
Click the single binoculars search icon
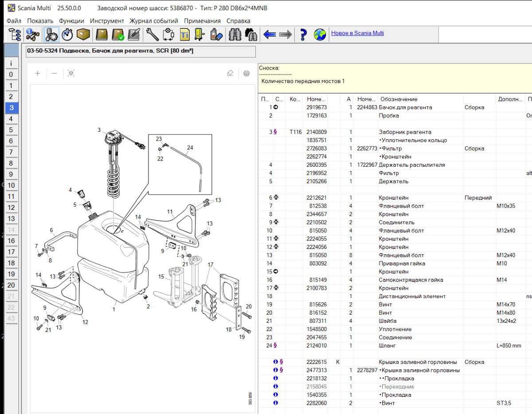coord(235,34)
